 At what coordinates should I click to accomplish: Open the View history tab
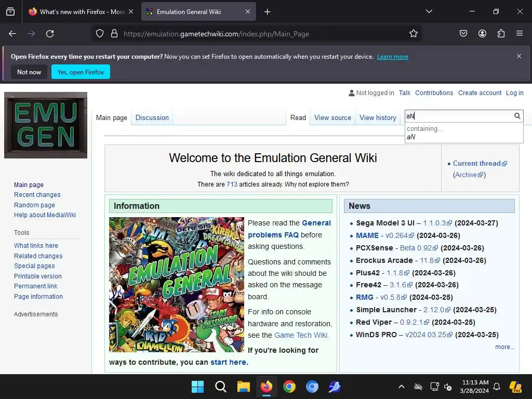(378, 118)
